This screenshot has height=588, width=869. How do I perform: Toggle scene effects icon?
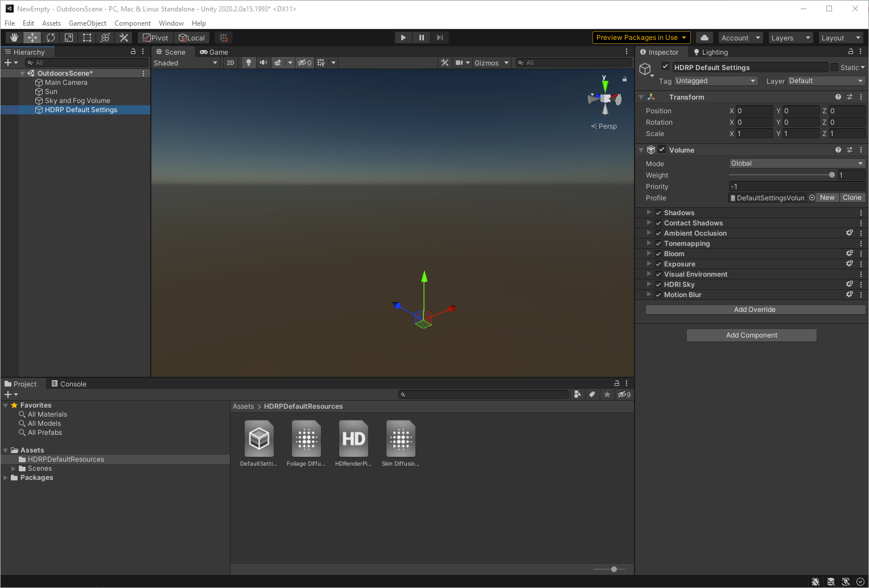coord(278,63)
